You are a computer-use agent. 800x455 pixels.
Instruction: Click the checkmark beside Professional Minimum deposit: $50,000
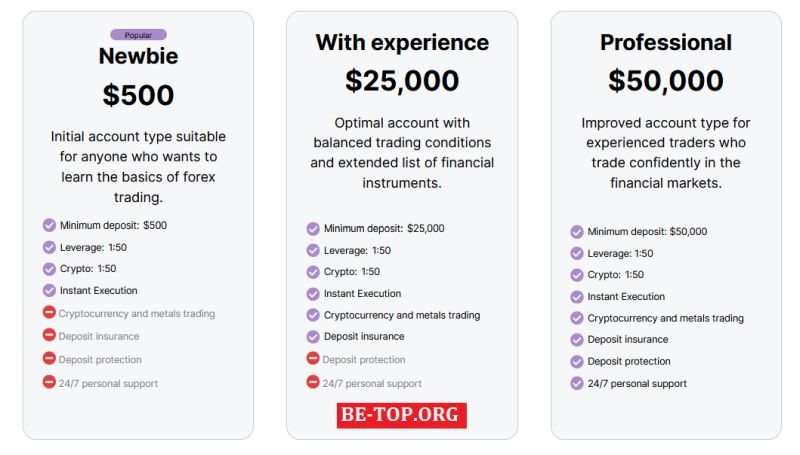pyautogui.click(x=577, y=232)
